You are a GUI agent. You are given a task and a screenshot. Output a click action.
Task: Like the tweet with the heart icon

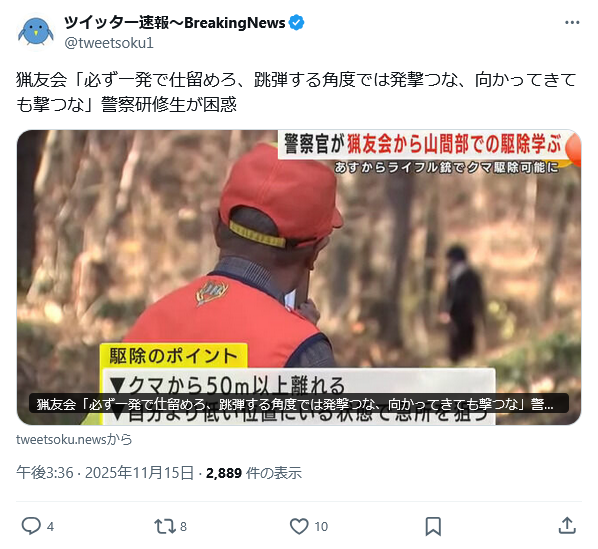pyautogui.click(x=299, y=526)
